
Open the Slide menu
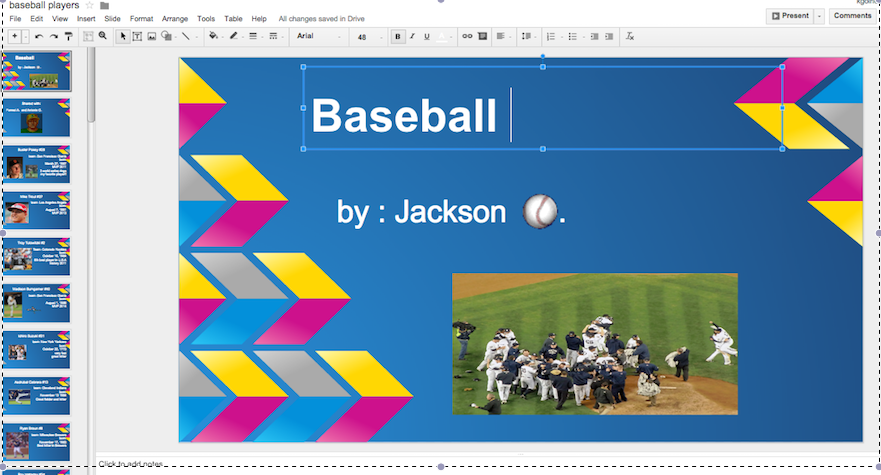pos(112,19)
